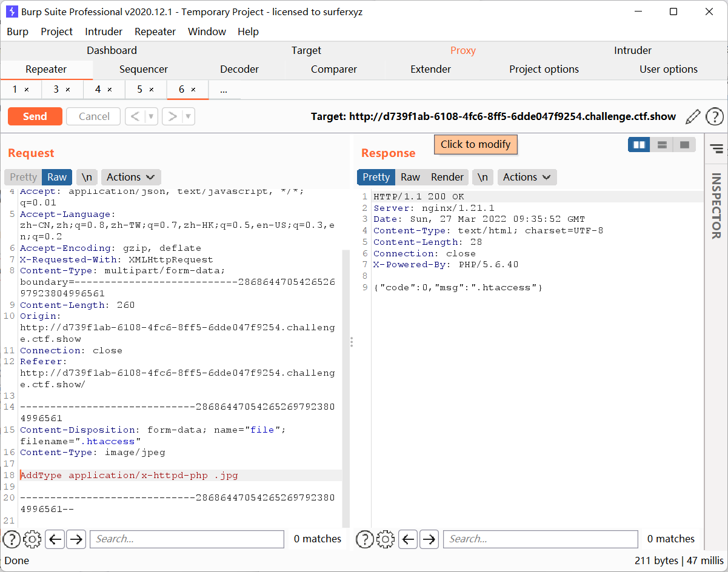Image resolution: width=728 pixels, height=572 pixels.
Task: Close Repeater tab 1
Action: 27,90
